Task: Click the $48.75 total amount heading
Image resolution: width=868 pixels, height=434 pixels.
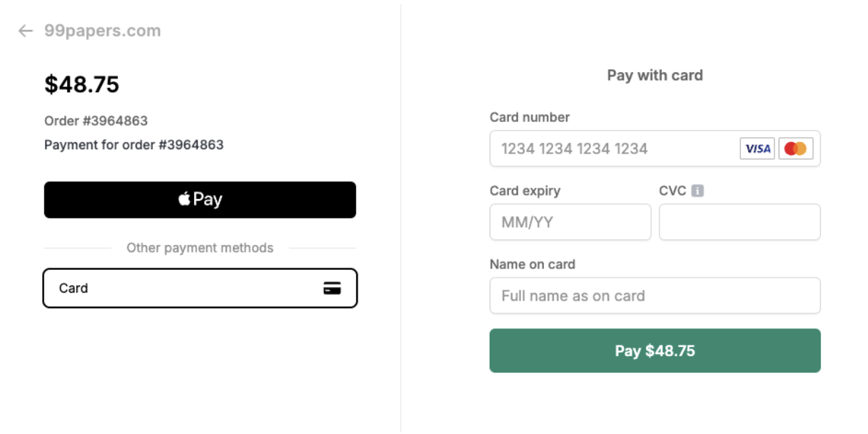Action: 82,84
